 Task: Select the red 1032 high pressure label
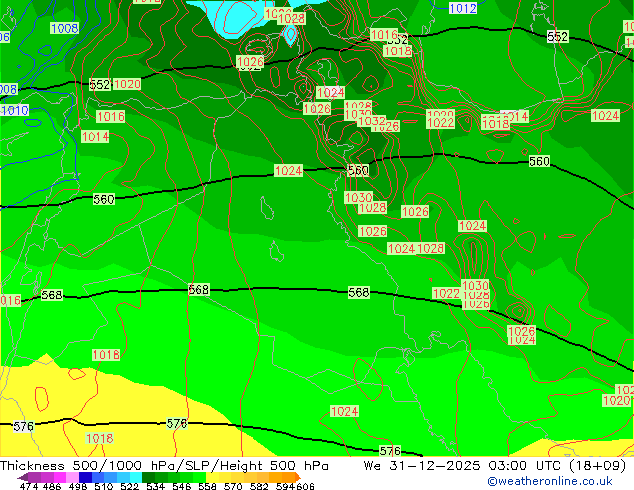pyautogui.click(x=371, y=121)
